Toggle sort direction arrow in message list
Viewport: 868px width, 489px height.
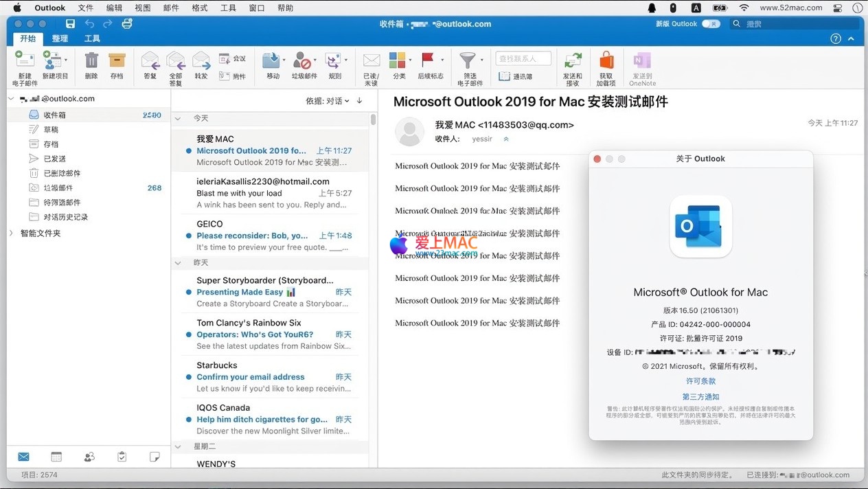tap(359, 101)
